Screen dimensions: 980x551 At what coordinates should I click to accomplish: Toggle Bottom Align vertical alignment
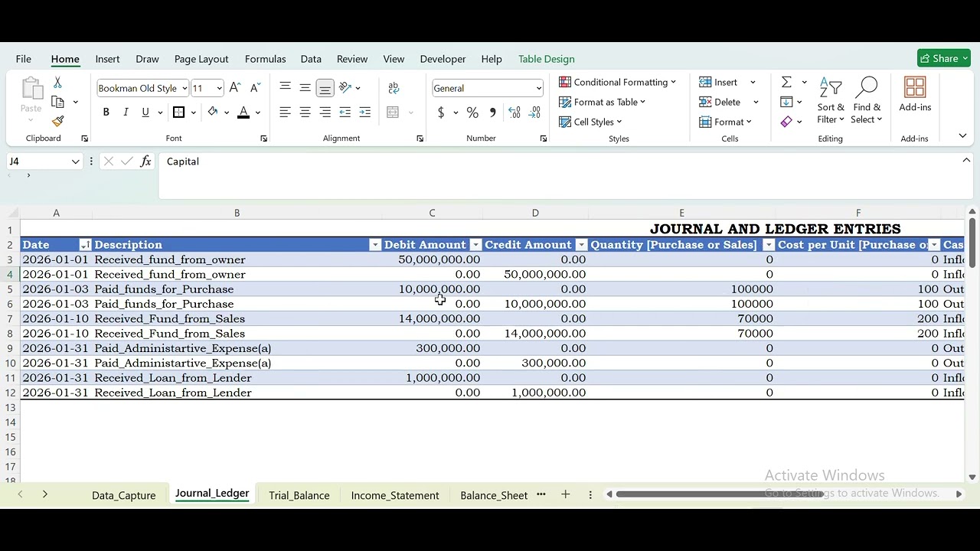[x=325, y=88]
